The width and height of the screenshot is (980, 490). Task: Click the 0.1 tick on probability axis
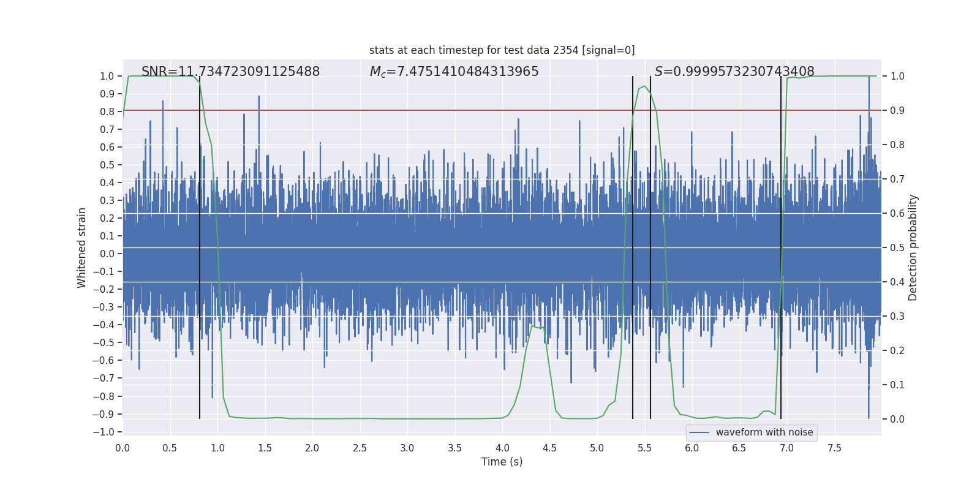(897, 385)
